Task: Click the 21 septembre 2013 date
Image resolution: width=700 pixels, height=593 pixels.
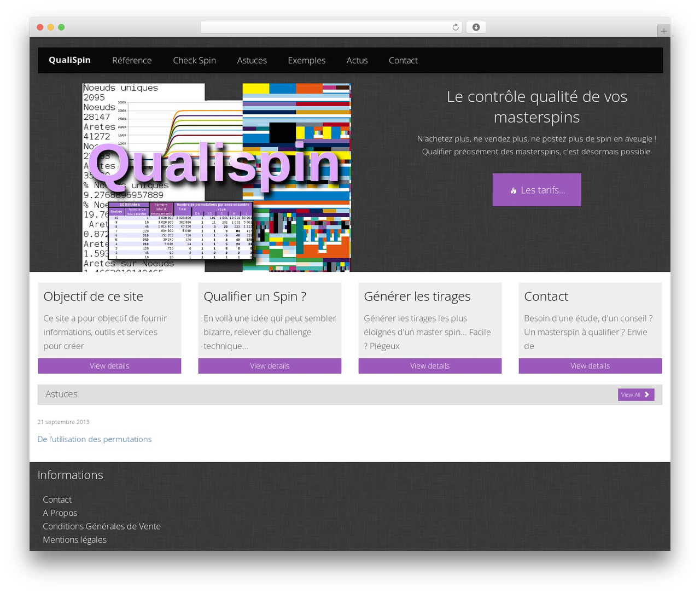Action: (63, 422)
